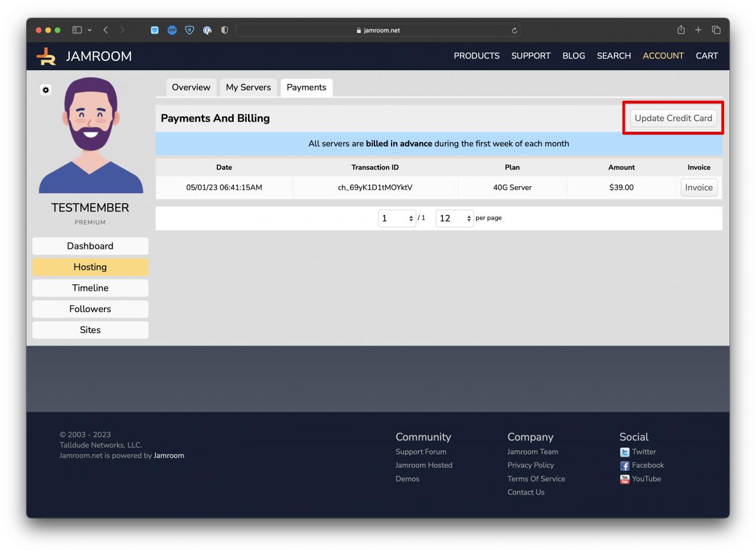Switch to the My Servers tab
This screenshot has height=553, width=756.
248,87
